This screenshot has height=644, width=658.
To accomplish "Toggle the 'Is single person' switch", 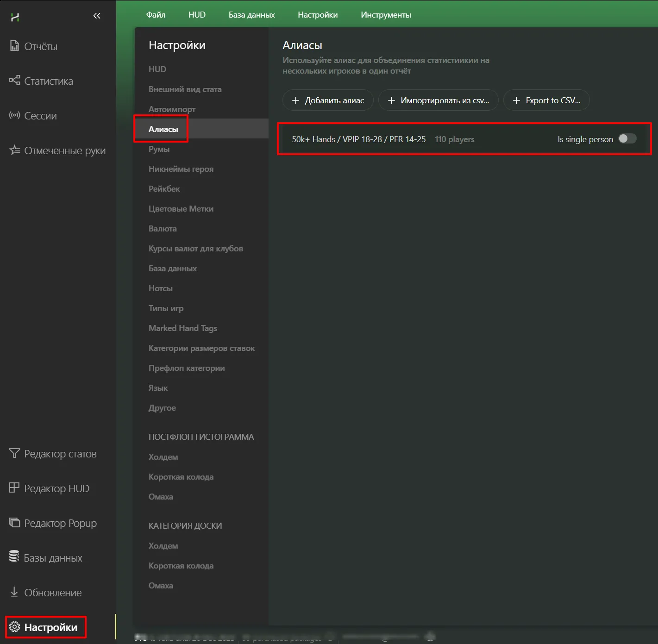I will click(627, 139).
